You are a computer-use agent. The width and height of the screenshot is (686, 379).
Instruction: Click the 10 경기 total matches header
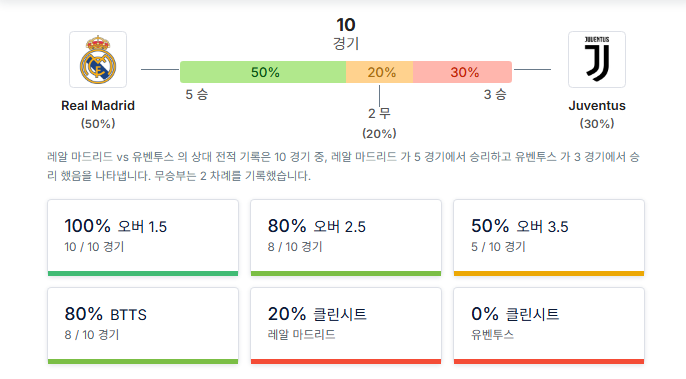coord(346,34)
